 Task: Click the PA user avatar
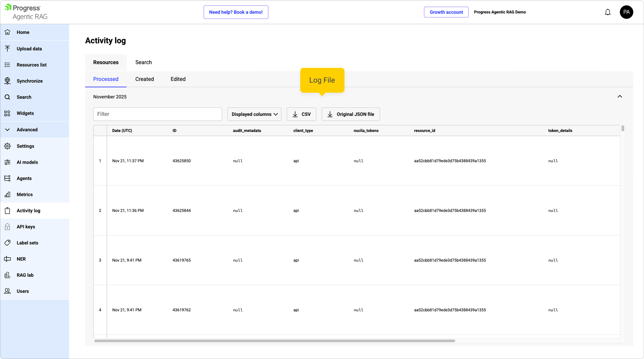click(x=626, y=12)
